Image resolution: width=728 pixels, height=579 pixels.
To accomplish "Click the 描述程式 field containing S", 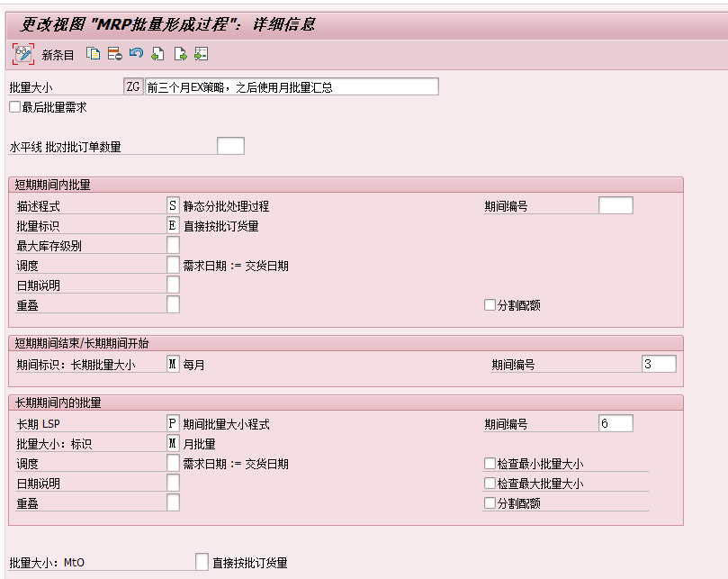I will (x=173, y=205).
